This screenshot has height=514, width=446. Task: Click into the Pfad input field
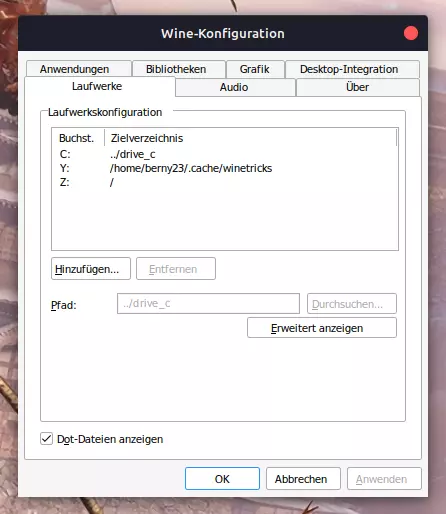coord(208,303)
